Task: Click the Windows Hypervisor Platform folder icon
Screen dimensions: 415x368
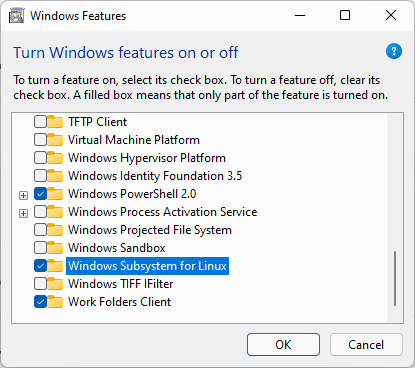Action: pyautogui.click(x=55, y=158)
